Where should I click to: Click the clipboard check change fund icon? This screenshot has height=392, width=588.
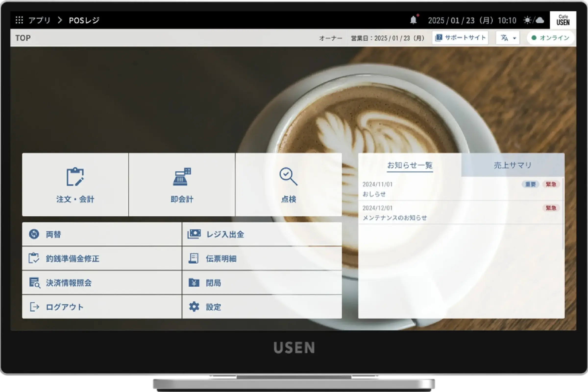pyautogui.click(x=34, y=258)
